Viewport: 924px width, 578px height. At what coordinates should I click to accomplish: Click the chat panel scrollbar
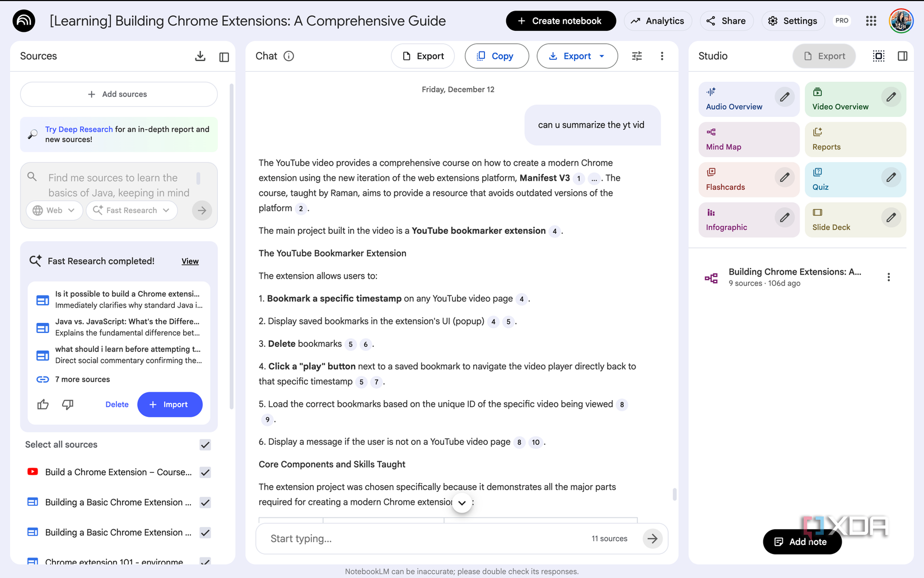pyautogui.click(x=674, y=494)
